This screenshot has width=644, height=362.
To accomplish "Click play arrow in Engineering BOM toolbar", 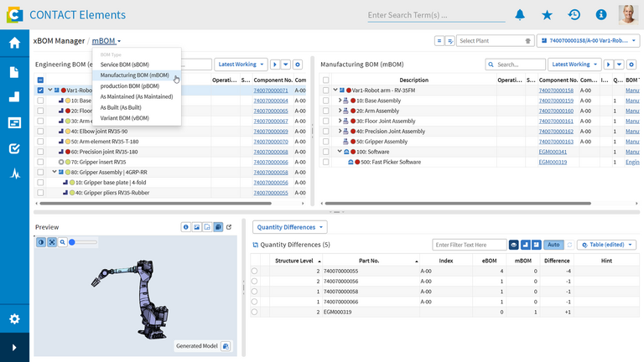I will [x=275, y=65].
